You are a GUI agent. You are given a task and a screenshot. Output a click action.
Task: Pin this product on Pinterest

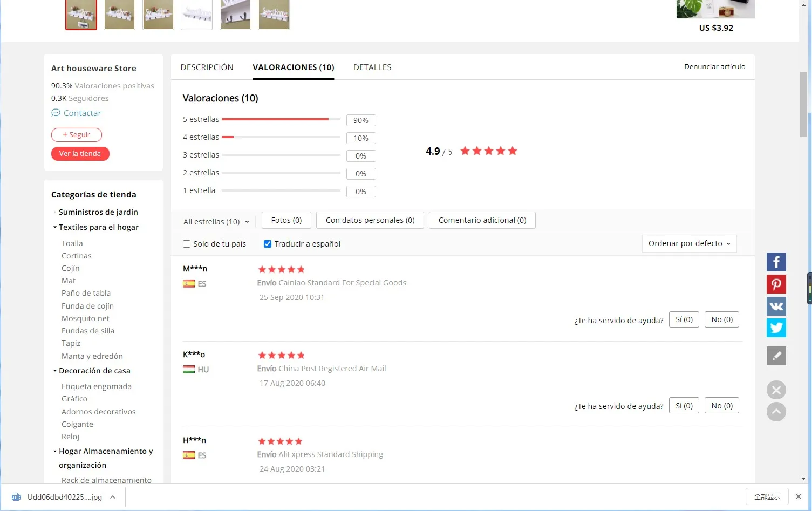776,284
